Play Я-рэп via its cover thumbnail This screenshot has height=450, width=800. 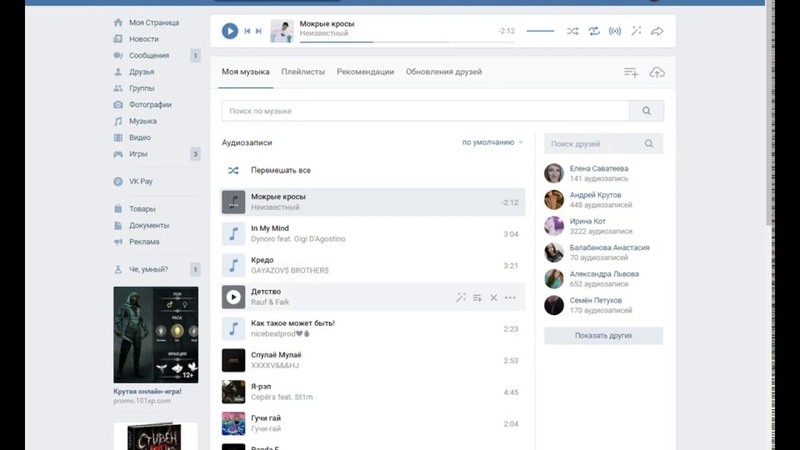point(233,392)
